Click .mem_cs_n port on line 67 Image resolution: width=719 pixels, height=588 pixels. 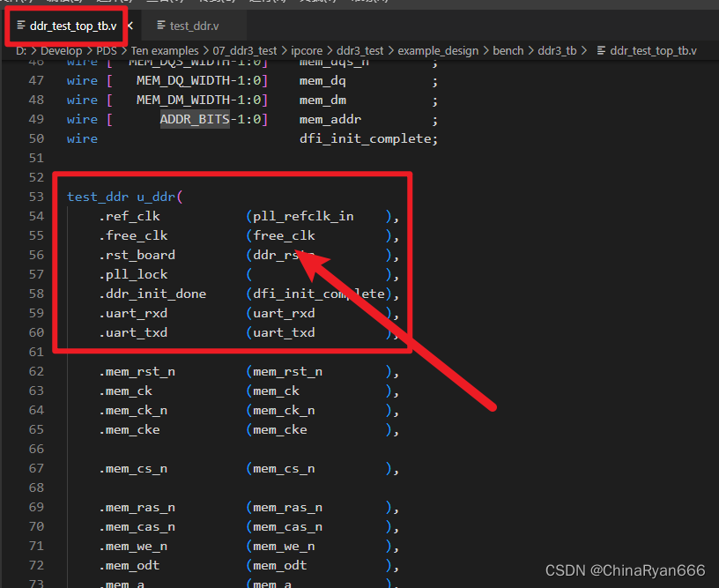point(133,469)
